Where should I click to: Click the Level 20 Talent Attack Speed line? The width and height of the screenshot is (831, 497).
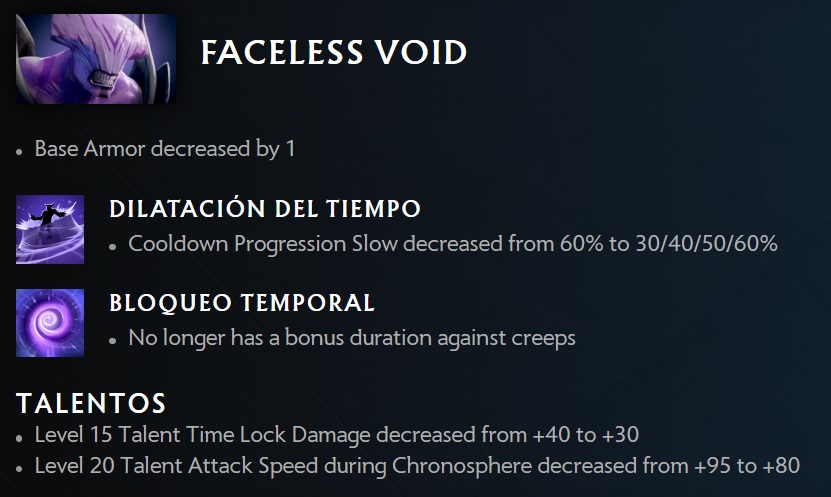pos(417,465)
